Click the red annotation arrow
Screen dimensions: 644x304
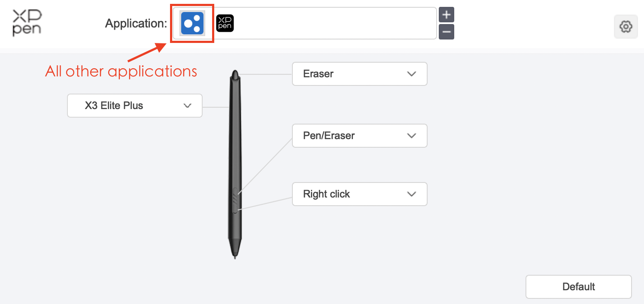(x=146, y=52)
